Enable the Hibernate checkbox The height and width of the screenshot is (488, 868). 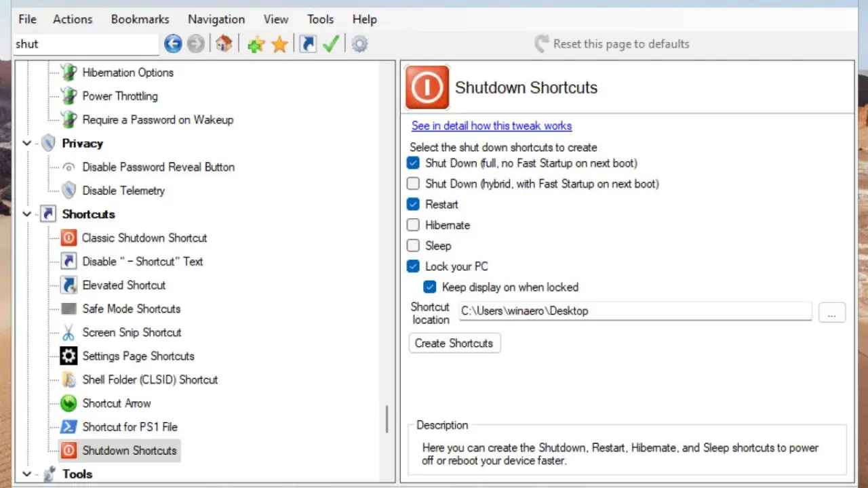413,225
